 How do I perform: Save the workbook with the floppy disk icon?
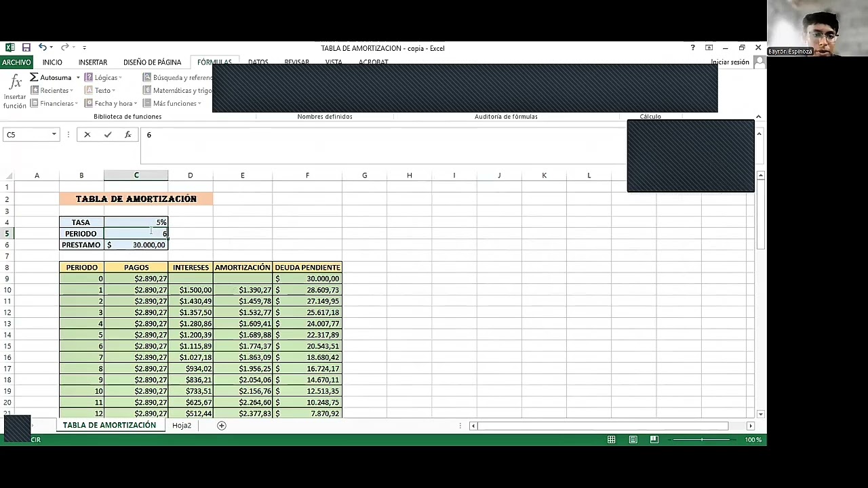26,47
